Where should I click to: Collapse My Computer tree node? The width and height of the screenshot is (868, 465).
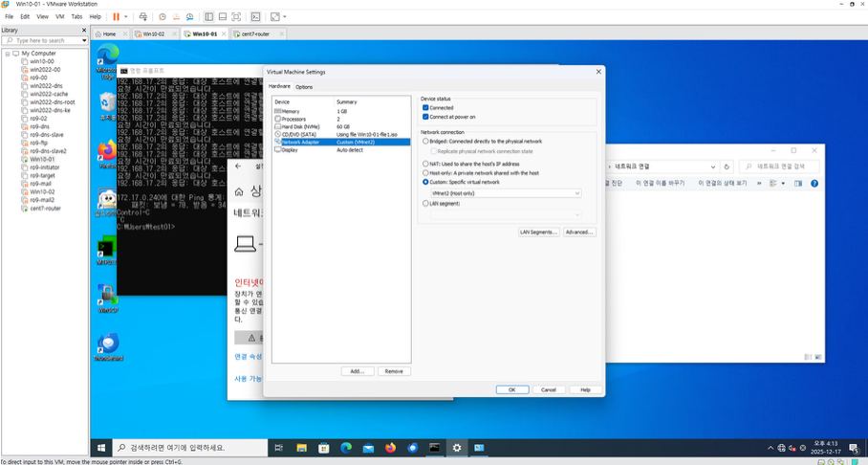tap(8, 54)
